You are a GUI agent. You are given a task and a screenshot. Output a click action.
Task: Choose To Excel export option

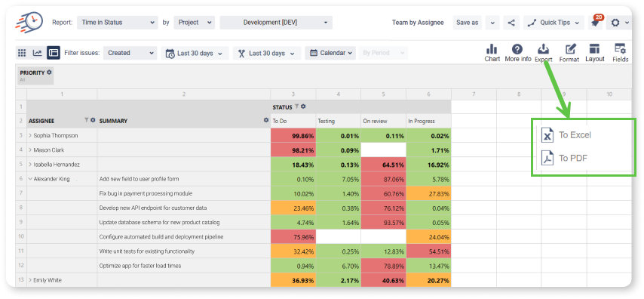pos(566,135)
